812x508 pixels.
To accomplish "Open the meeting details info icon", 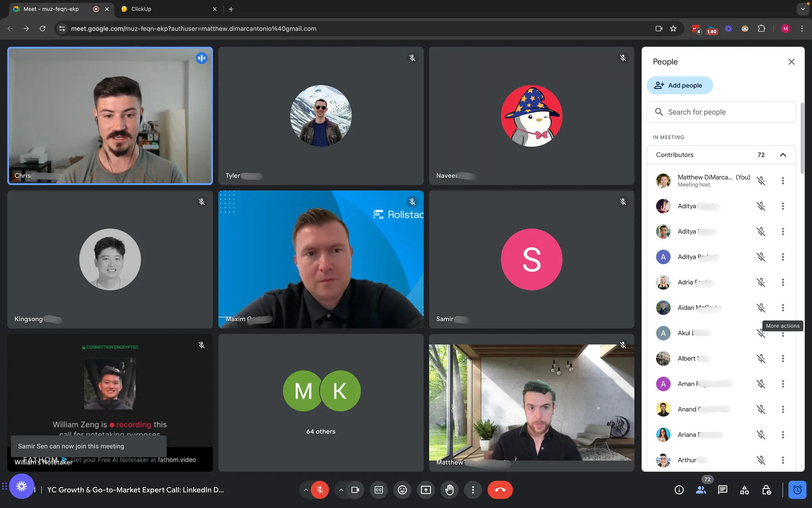I will coord(679,490).
